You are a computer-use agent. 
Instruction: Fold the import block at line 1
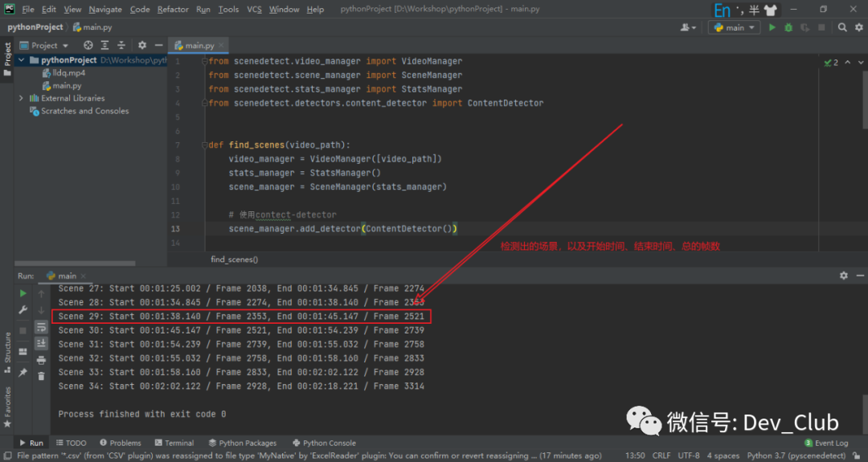204,61
